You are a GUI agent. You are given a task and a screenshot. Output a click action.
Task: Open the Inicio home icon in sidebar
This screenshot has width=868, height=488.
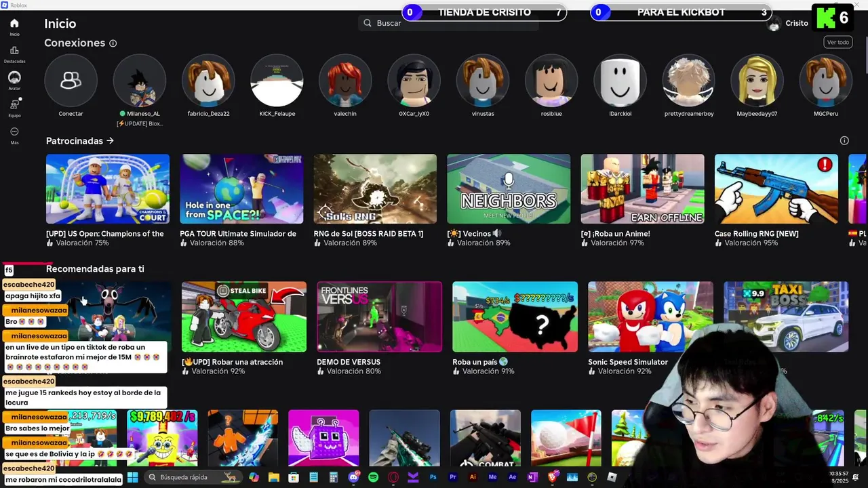point(14,23)
